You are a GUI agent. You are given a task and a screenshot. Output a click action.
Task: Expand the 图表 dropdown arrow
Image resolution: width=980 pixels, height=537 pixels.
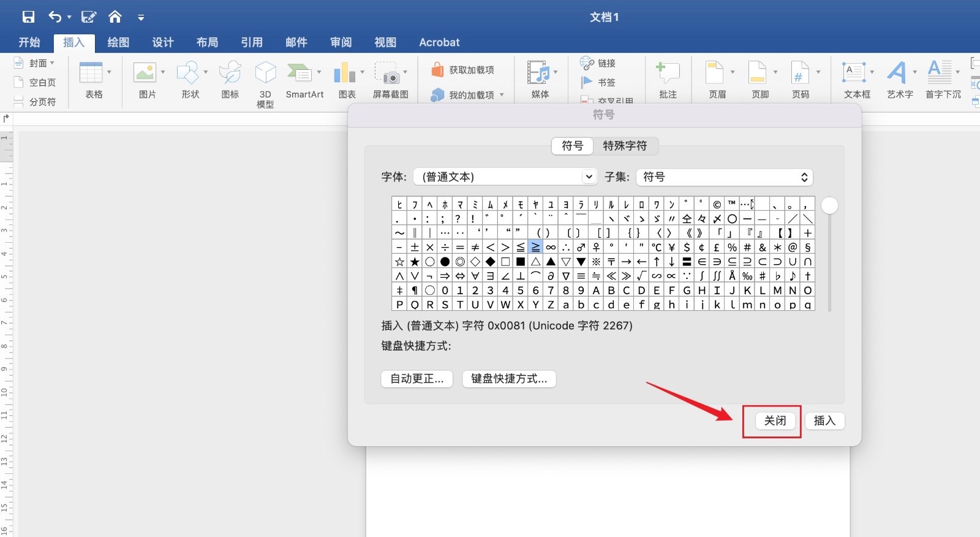[x=363, y=72]
